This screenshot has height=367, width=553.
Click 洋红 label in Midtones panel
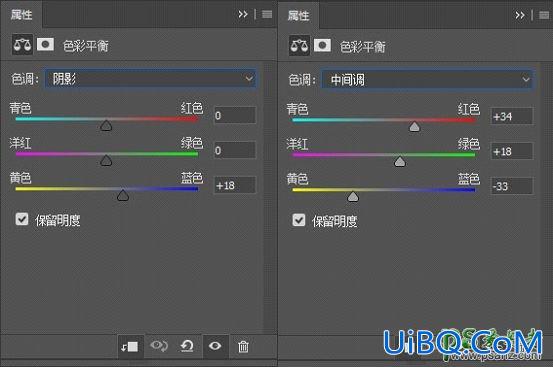[297, 144]
